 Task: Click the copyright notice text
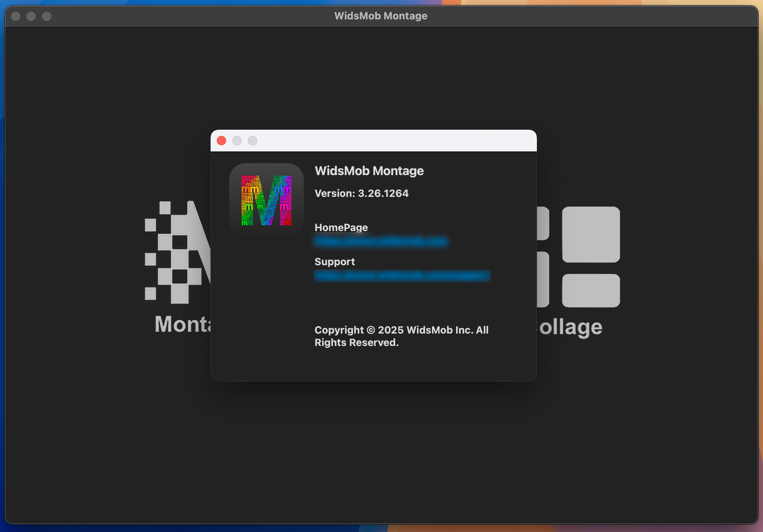click(x=402, y=336)
